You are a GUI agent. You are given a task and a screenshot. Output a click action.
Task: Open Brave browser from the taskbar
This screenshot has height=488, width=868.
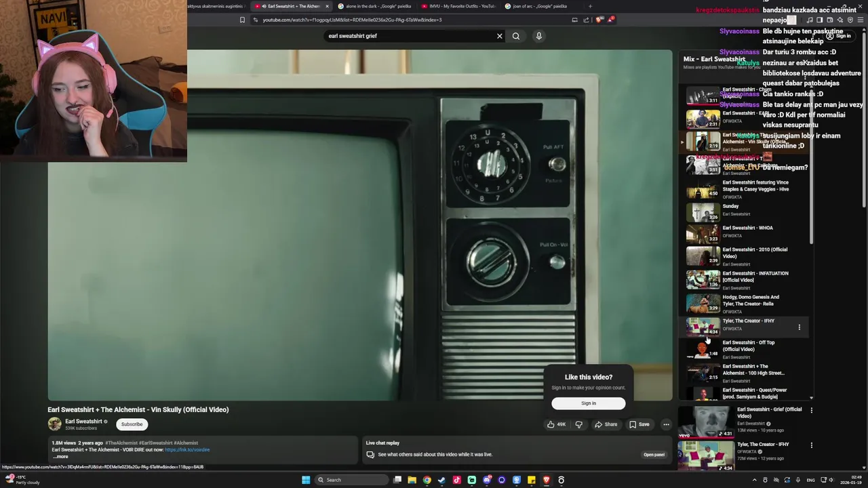coord(547,480)
